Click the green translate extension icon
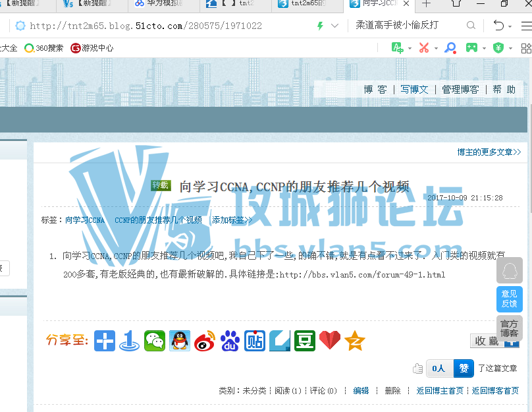532x412 pixels. coord(397,48)
